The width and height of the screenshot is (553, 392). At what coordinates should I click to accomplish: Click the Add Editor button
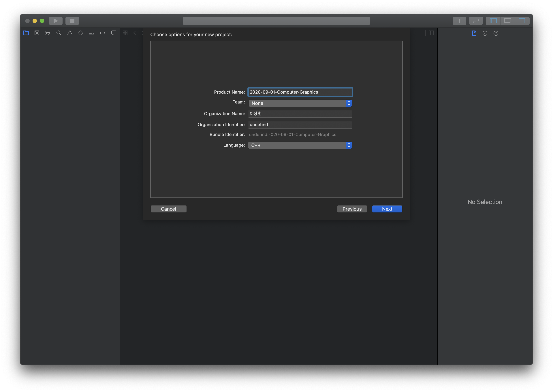pyautogui.click(x=431, y=33)
